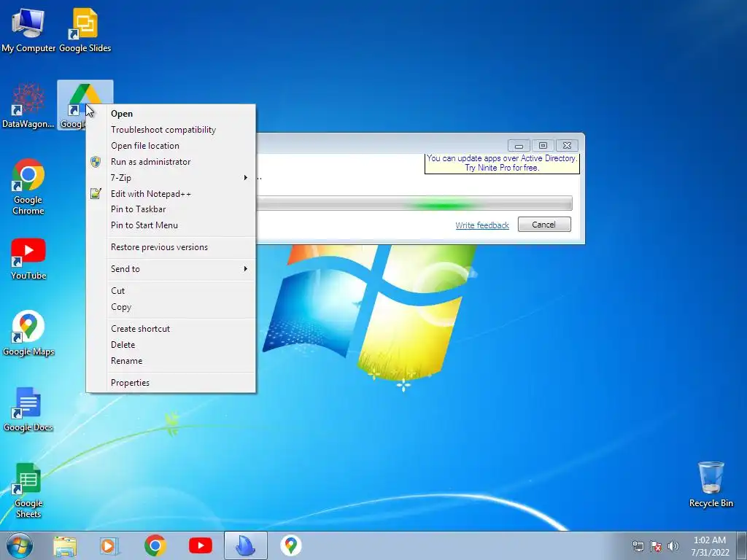Select the Google Slides desktop shortcut

coord(85,30)
